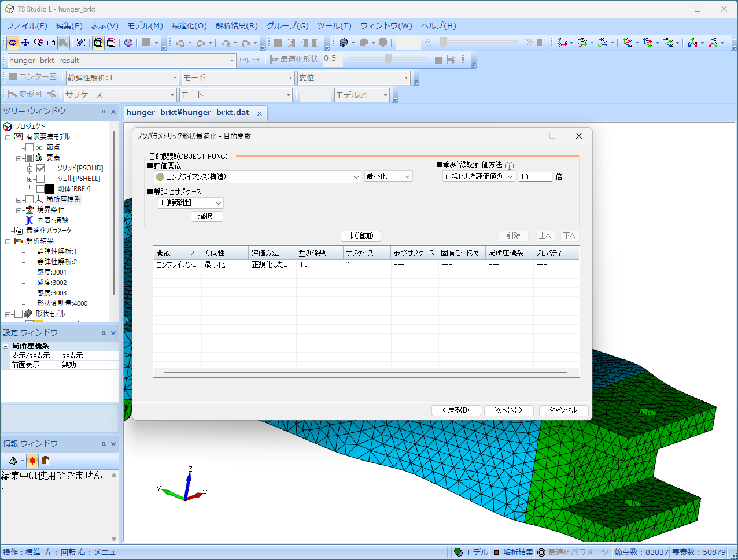
Task: Click the concentric circles target icon
Action: pyautogui.click(x=128, y=43)
